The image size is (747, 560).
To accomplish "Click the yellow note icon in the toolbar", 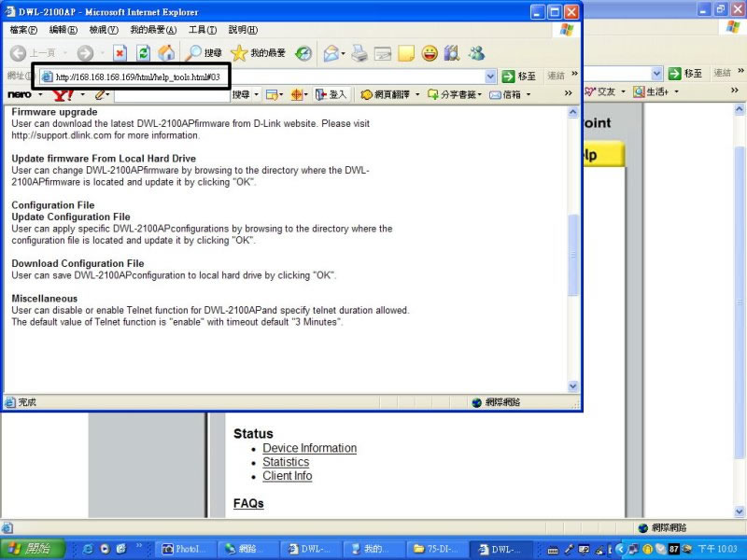I will tap(406, 53).
